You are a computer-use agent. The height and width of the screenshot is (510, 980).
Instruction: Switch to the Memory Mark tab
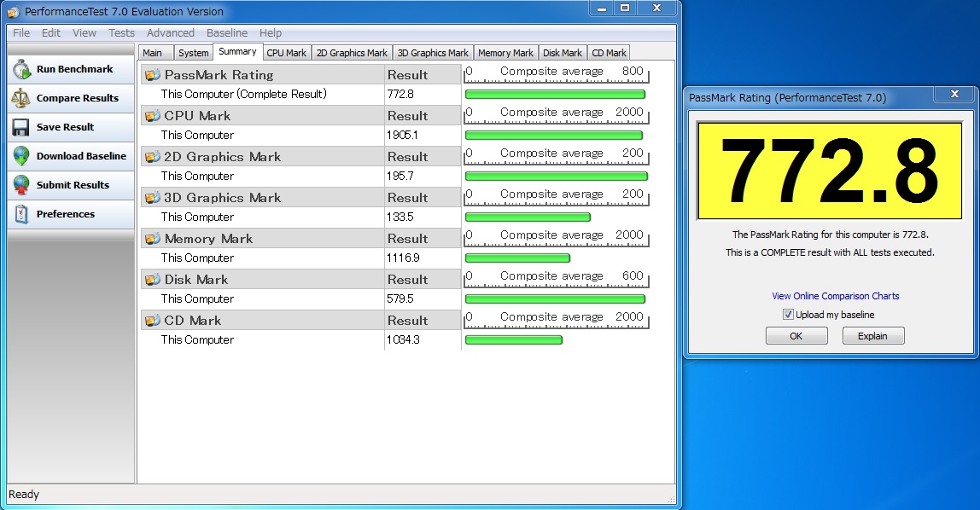tap(505, 53)
